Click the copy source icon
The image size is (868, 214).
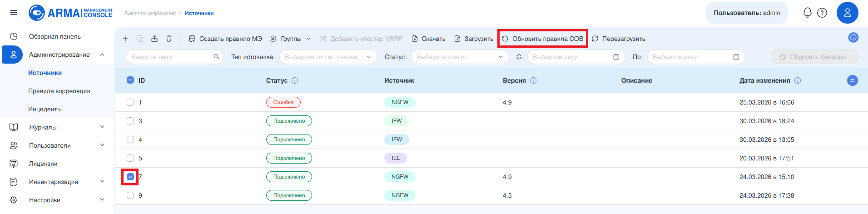tap(140, 39)
